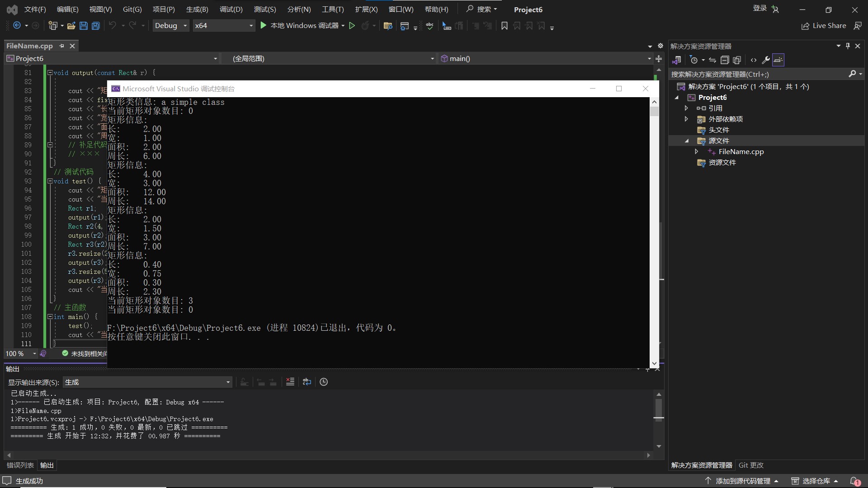
Task: Click the Open File folder icon
Action: (71, 26)
